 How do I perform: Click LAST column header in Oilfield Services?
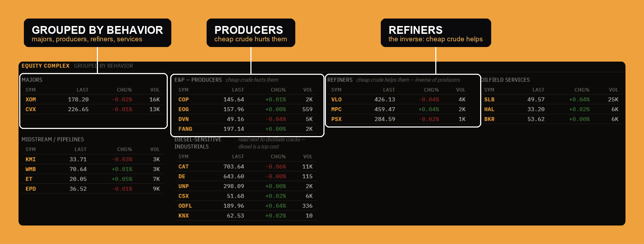(x=538, y=90)
